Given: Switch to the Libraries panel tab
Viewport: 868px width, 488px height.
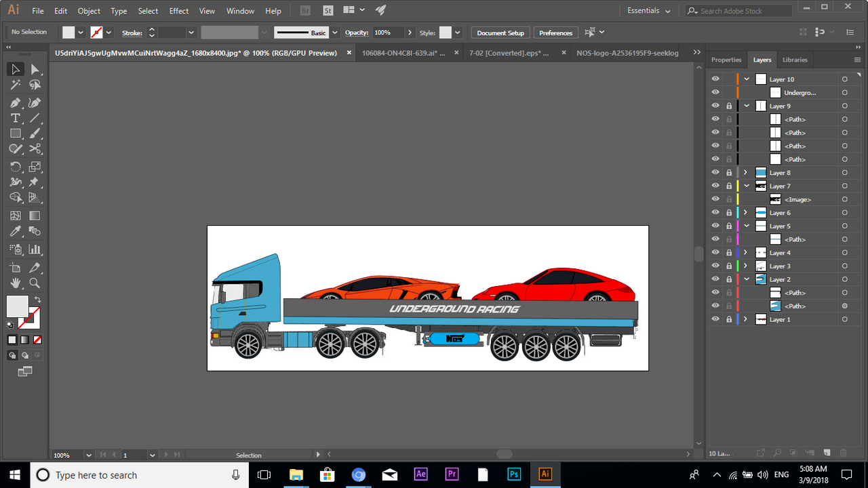Looking at the screenshot, I should pyautogui.click(x=795, y=60).
